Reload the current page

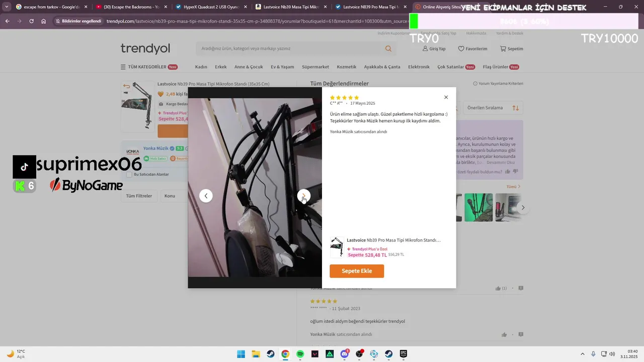pyautogui.click(x=31, y=21)
